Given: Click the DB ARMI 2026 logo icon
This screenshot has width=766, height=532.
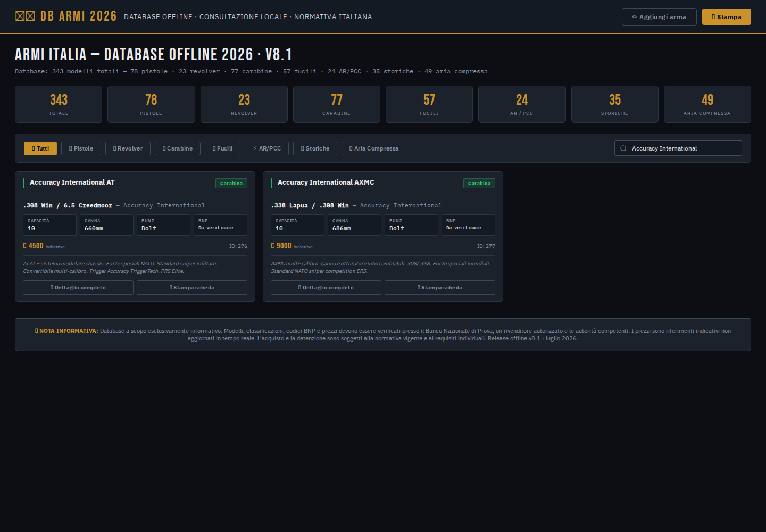Looking at the screenshot, I should [25, 16].
